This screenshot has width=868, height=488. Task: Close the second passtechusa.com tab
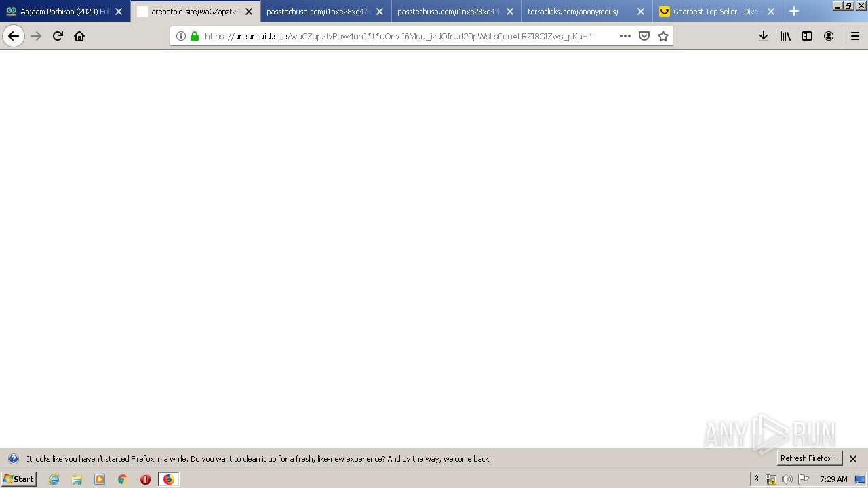click(510, 12)
